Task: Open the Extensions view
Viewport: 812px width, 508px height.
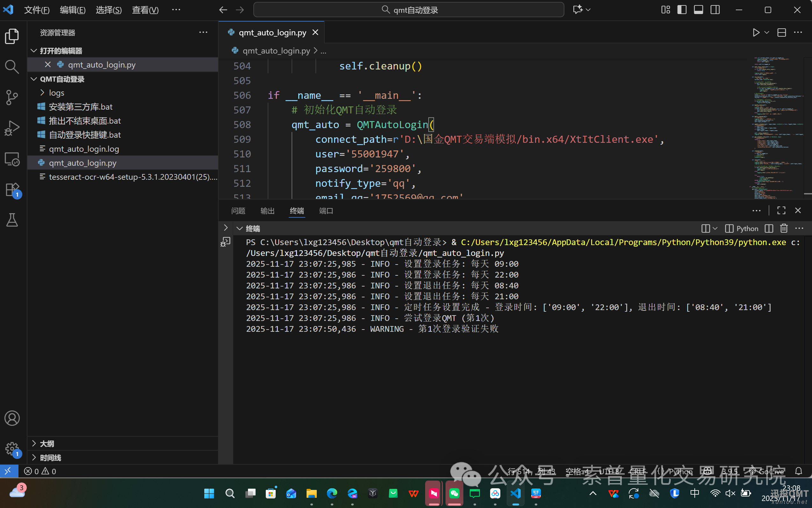Action: [x=12, y=190]
